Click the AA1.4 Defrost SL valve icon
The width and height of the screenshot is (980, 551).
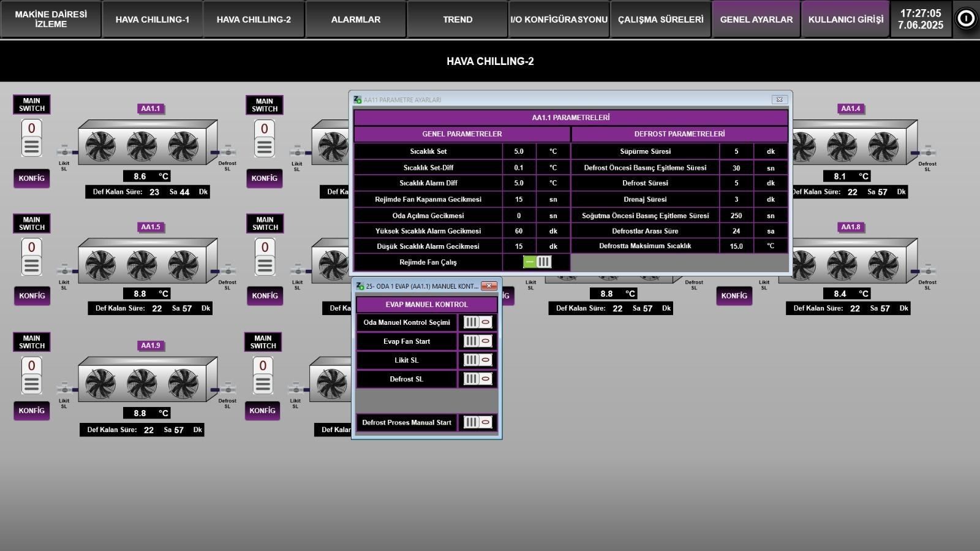(927, 151)
